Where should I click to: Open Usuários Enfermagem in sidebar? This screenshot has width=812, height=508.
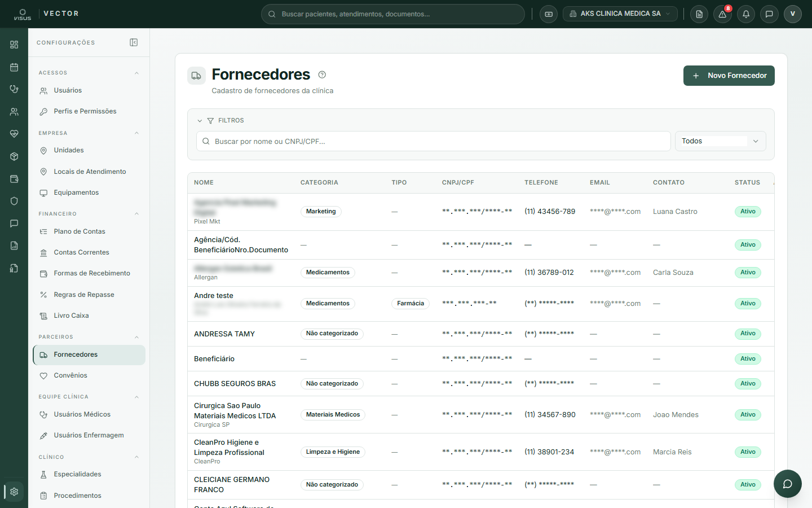[x=89, y=435]
